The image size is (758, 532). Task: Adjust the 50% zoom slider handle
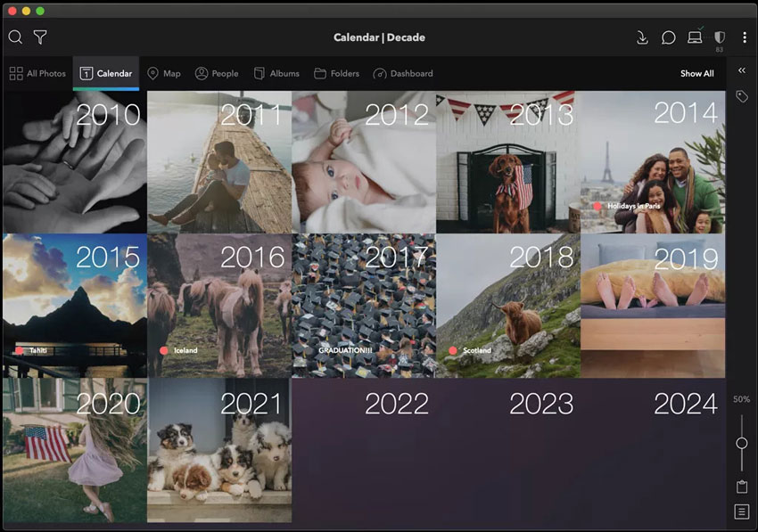click(743, 440)
